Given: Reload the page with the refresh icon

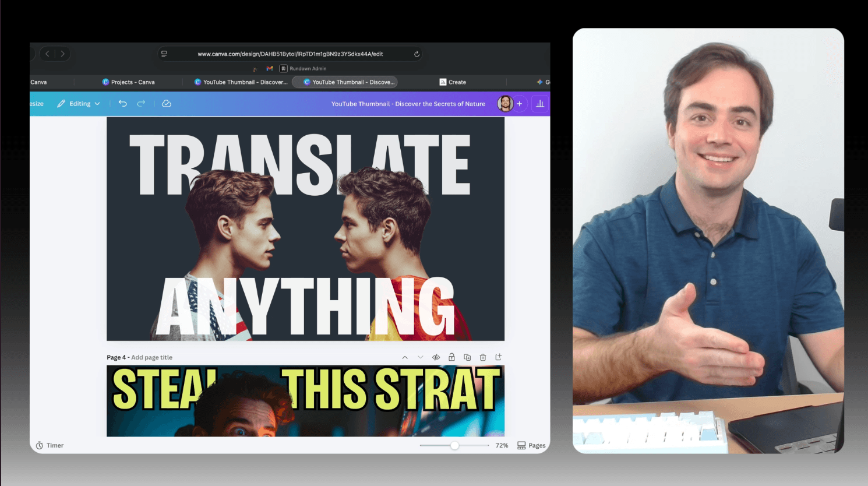Looking at the screenshot, I should pyautogui.click(x=416, y=54).
